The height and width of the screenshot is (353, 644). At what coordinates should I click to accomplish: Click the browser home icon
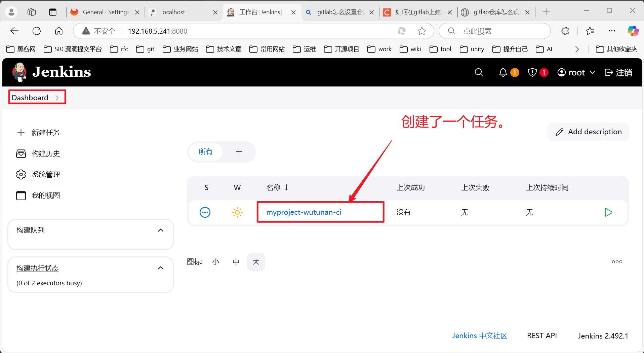pyautogui.click(x=59, y=31)
